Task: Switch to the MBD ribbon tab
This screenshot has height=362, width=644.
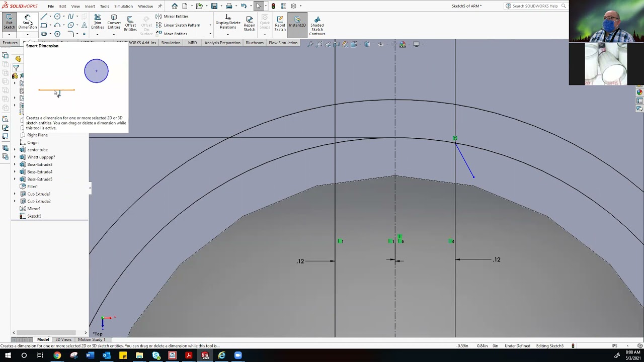Action: coord(192,43)
